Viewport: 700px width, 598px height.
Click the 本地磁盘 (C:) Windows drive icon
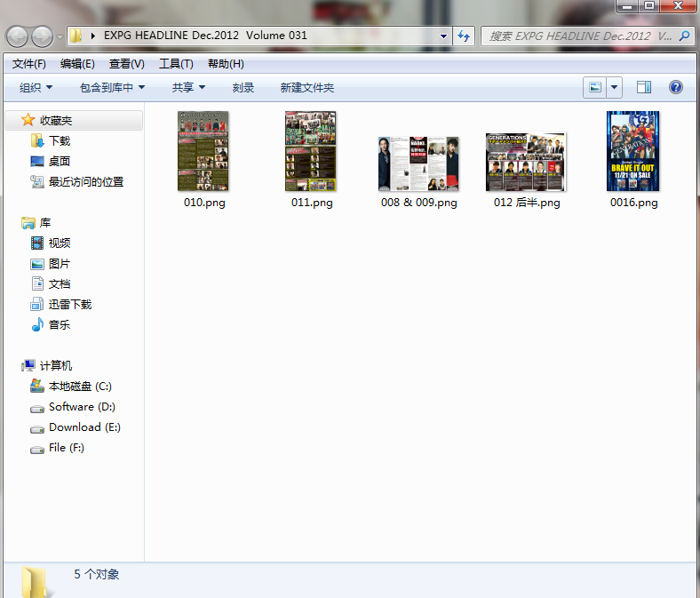point(37,386)
